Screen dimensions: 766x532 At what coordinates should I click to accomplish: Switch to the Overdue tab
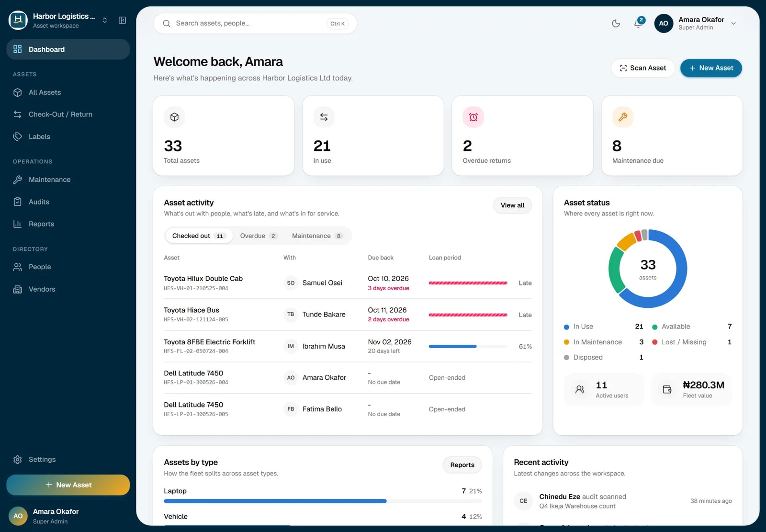click(x=259, y=236)
